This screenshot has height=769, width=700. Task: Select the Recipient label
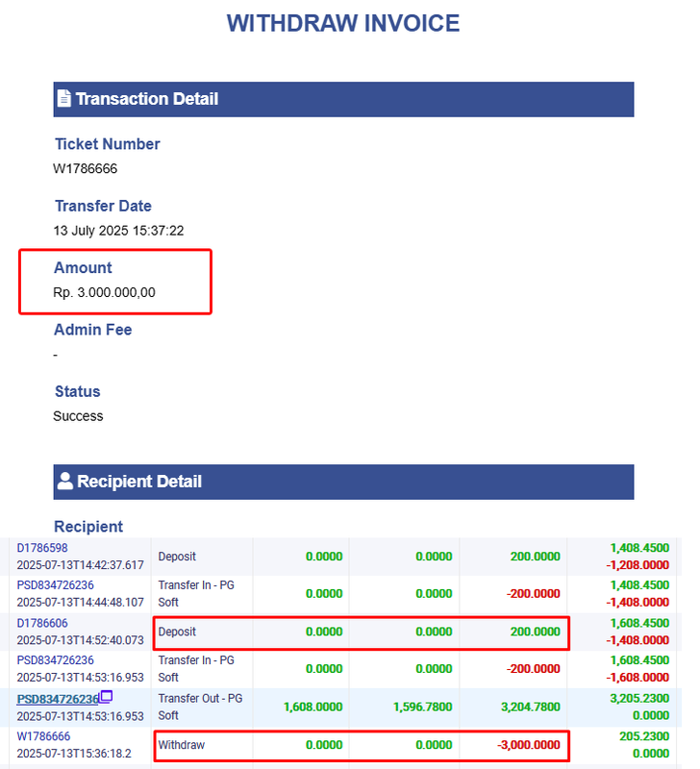(88, 526)
